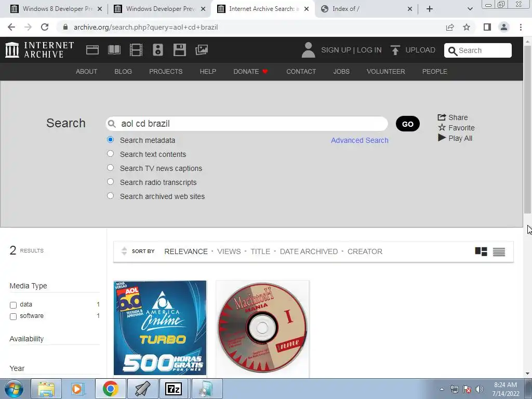The width and height of the screenshot is (532, 399).
Task: Open the BLOG menu item
Action: pyautogui.click(x=123, y=72)
